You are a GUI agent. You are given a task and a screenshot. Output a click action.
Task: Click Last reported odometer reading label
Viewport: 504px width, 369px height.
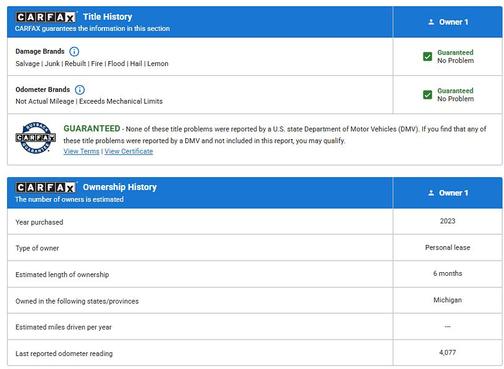[x=64, y=354]
